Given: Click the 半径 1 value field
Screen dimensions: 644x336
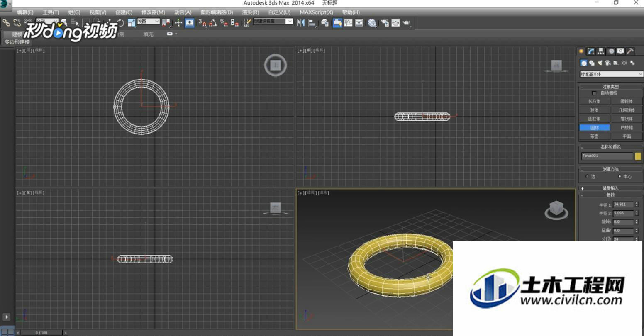Looking at the screenshot, I should click(x=623, y=205).
